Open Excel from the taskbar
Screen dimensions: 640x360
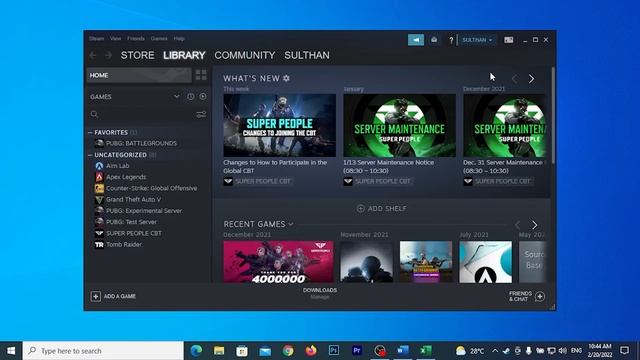pos(426,350)
